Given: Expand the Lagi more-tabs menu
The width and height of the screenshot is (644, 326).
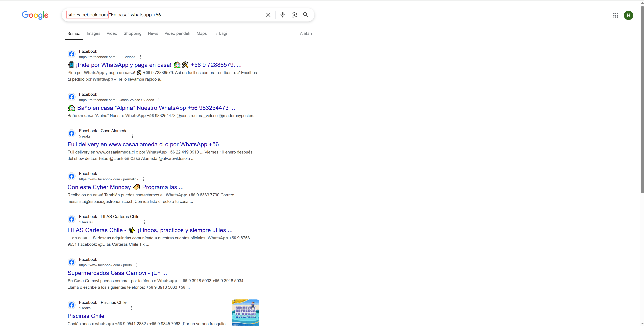Looking at the screenshot, I should pos(221,34).
